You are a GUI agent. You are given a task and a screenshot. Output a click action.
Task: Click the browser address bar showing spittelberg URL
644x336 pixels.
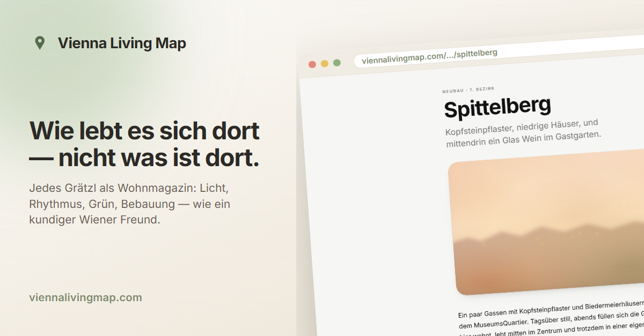point(499,52)
